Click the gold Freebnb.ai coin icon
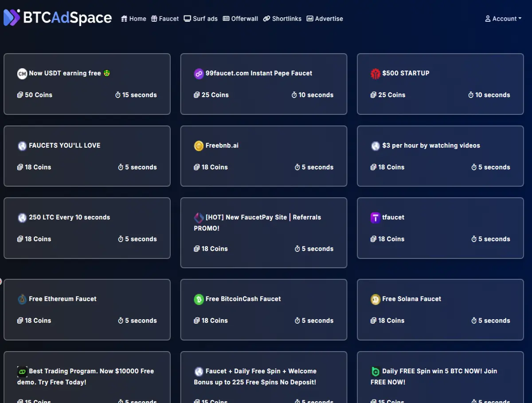This screenshot has height=403, width=532. [199, 146]
